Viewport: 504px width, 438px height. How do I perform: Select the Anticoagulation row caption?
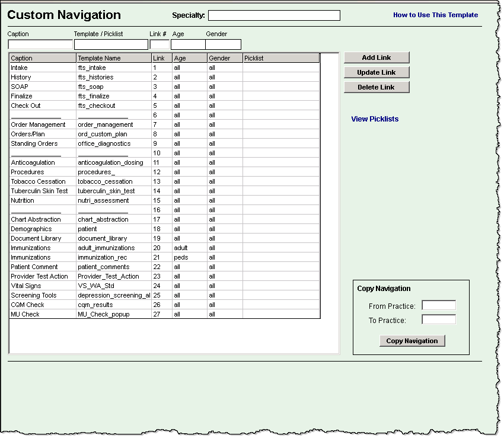click(33, 162)
